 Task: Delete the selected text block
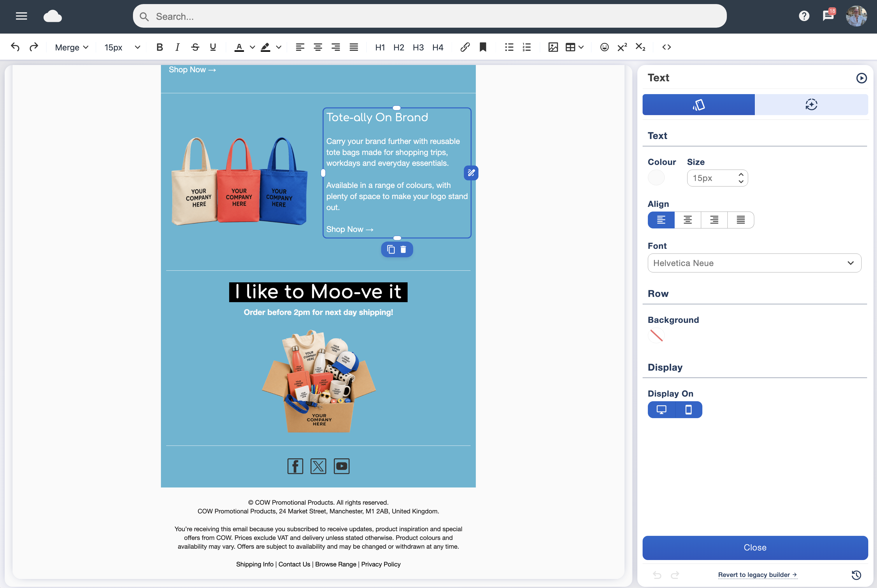click(404, 250)
